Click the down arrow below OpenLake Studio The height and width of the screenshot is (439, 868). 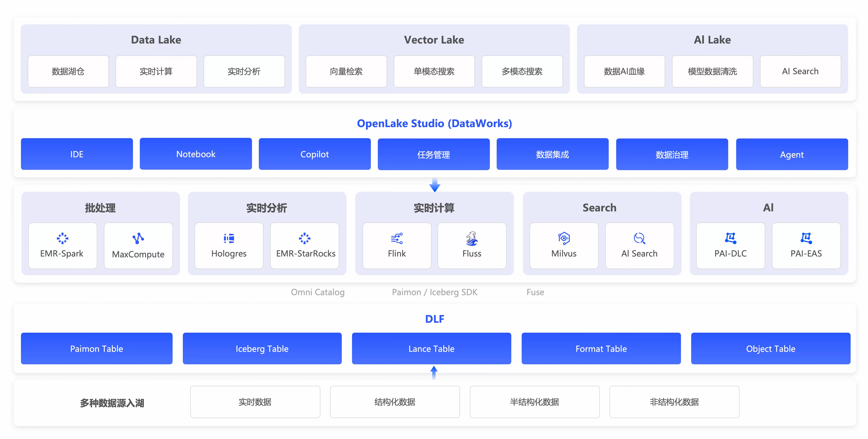(x=435, y=185)
